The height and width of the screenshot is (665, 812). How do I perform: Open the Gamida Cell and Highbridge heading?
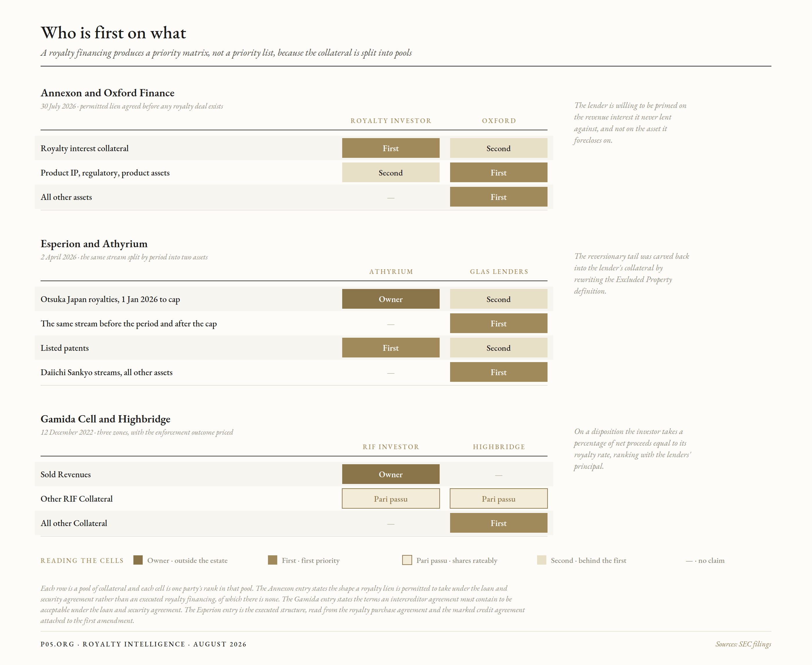click(x=105, y=419)
